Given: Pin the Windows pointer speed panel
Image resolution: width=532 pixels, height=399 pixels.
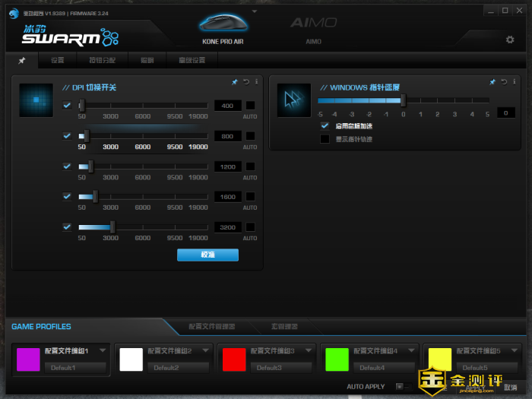Looking at the screenshot, I should [x=492, y=81].
